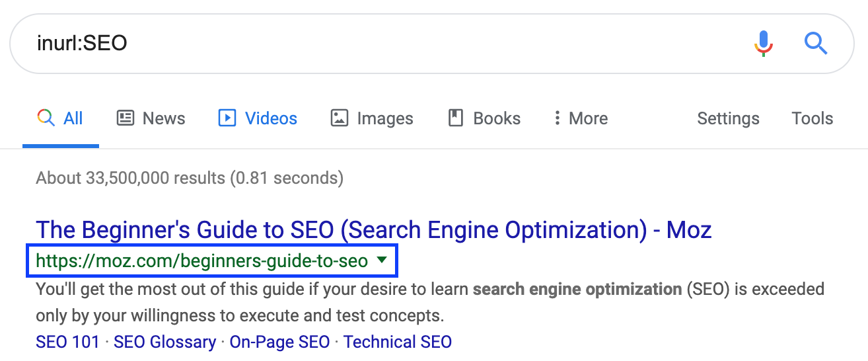Open The Beginner's Guide to SEO result
Viewport: 868px width, 361px height.
point(374,230)
